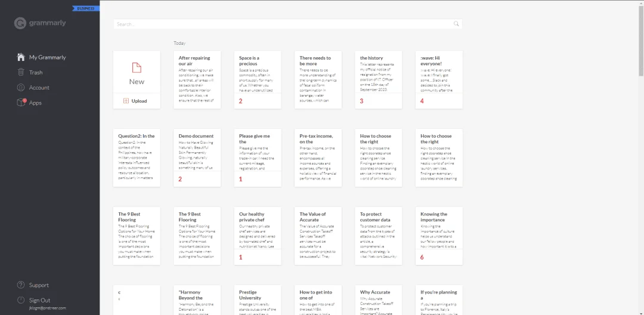Open "Question2: In the" document
The width and height of the screenshot is (644, 315).
coord(137,157)
